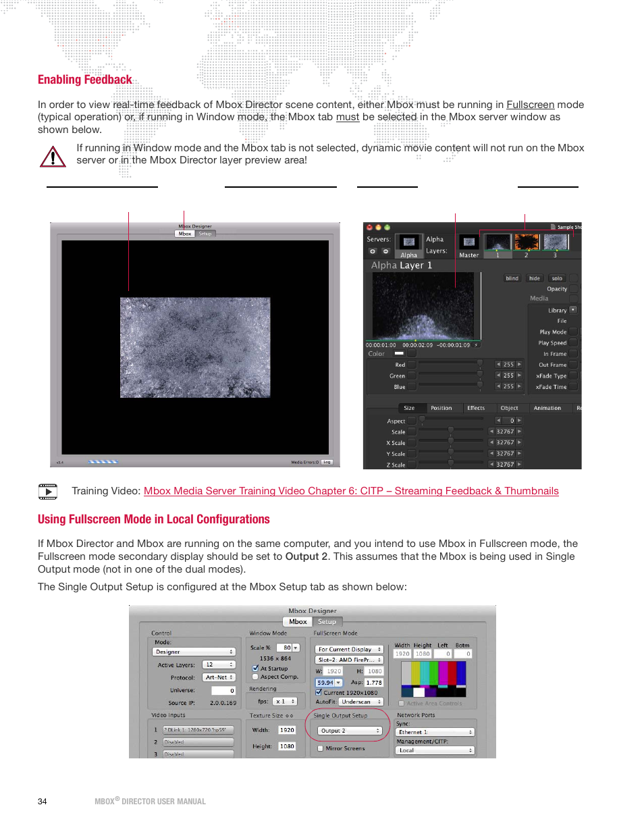The height and width of the screenshot is (834, 644).
Task: Open the AutoFit Underscan dropdown
Action: pos(361,702)
